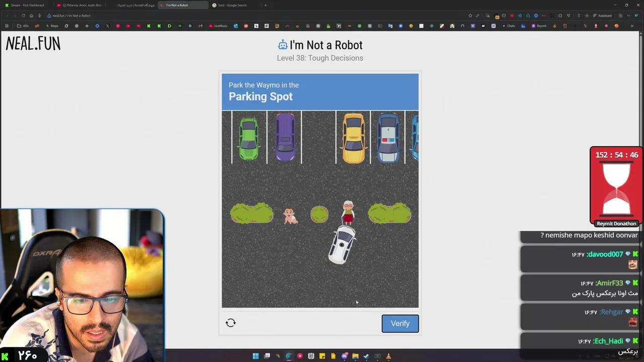644x362 pixels.
Task: Reset puzzle with the refresh icon
Action: point(230,323)
